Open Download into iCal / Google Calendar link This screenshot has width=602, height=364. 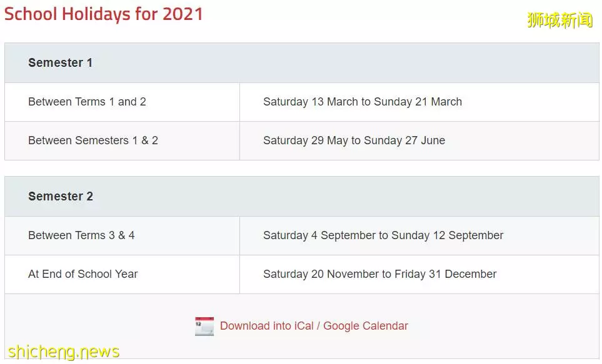tap(314, 326)
